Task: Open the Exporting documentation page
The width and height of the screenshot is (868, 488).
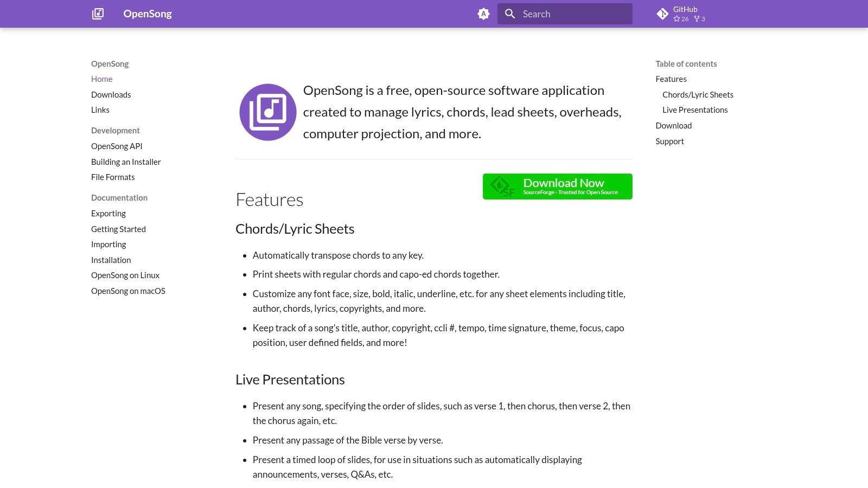Action: coord(108,214)
